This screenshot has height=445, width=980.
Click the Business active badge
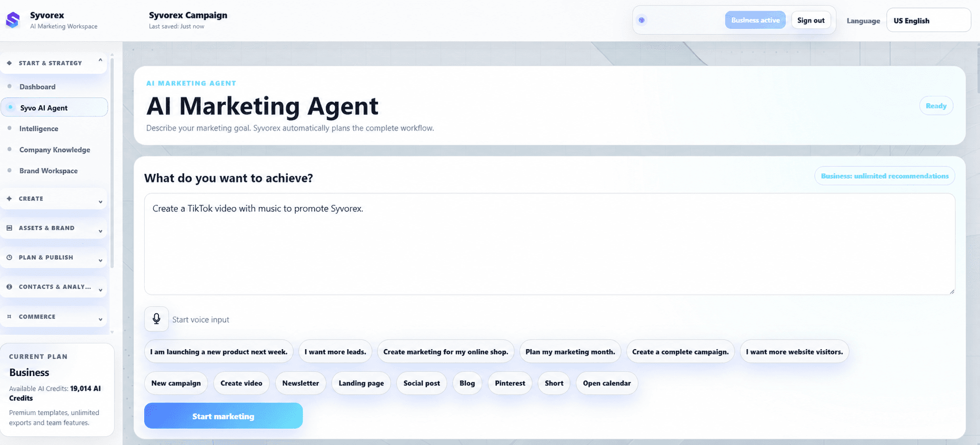[x=755, y=20]
